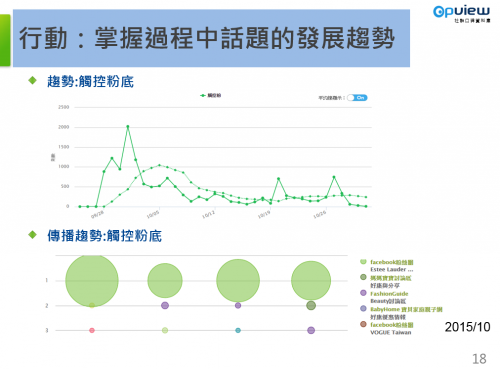The width and height of the screenshot is (500, 369).
Task: Click the purple bubble in row 3
Action: [x=311, y=330]
